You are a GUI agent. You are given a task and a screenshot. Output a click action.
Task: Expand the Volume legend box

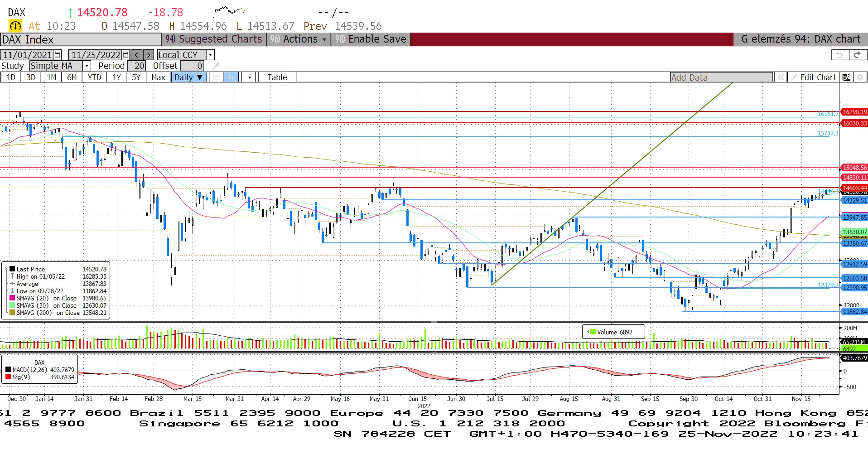pyautogui.click(x=587, y=332)
